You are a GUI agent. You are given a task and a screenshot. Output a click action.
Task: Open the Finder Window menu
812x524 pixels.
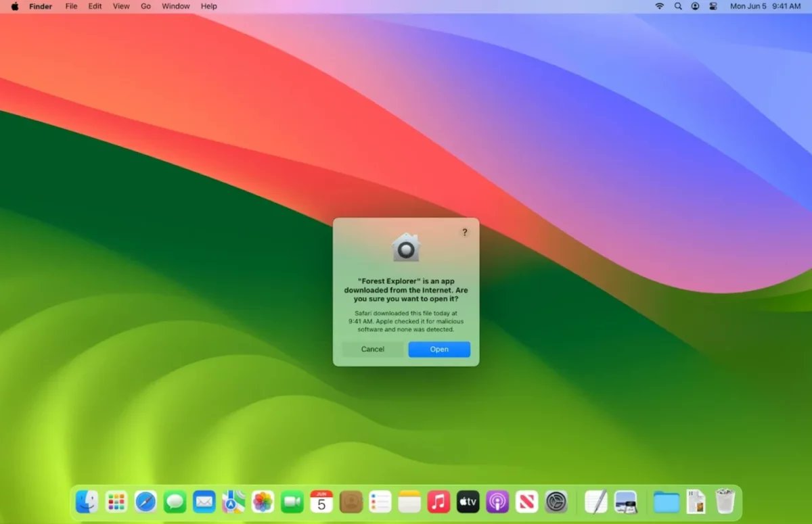(175, 6)
